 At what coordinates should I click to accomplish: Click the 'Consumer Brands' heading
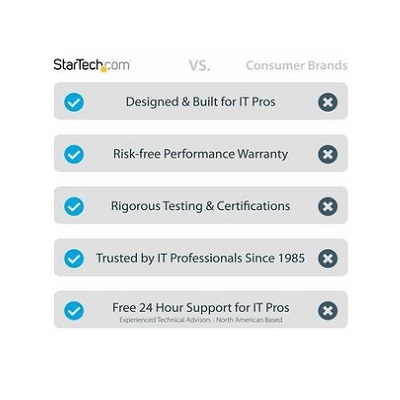297,65
